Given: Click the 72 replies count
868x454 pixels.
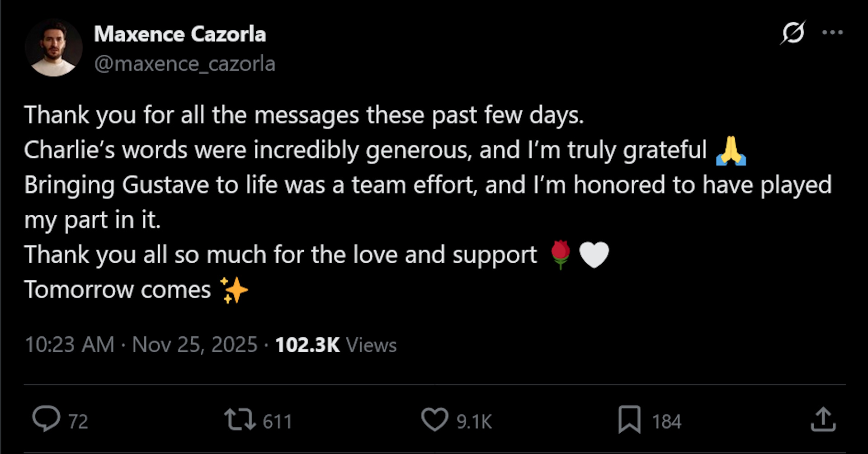Looking at the screenshot, I should coord(78,421).
